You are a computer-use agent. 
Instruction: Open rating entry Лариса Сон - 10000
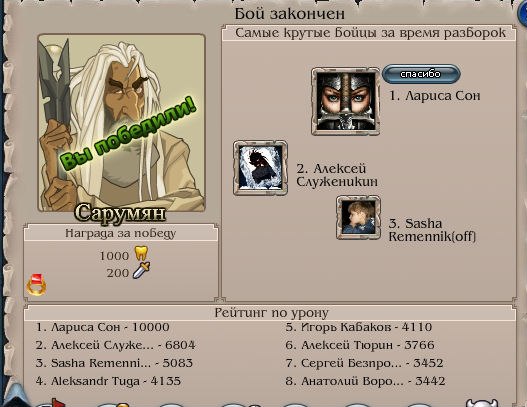(x=103, y=327)
